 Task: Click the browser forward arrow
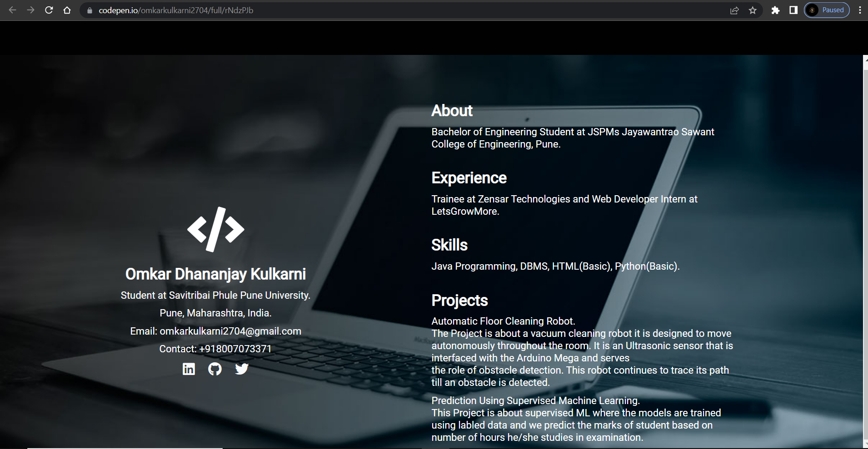pyautogui.click(x=30, y=10)
